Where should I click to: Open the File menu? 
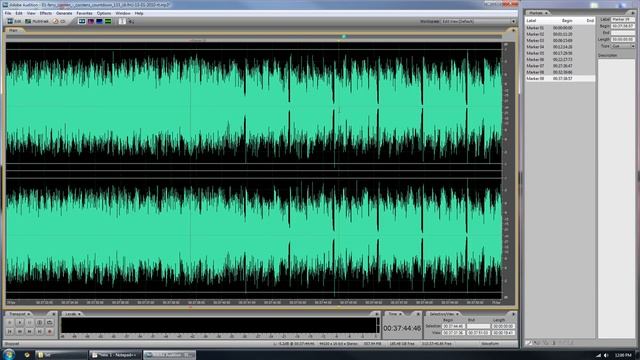coord(8,13)
